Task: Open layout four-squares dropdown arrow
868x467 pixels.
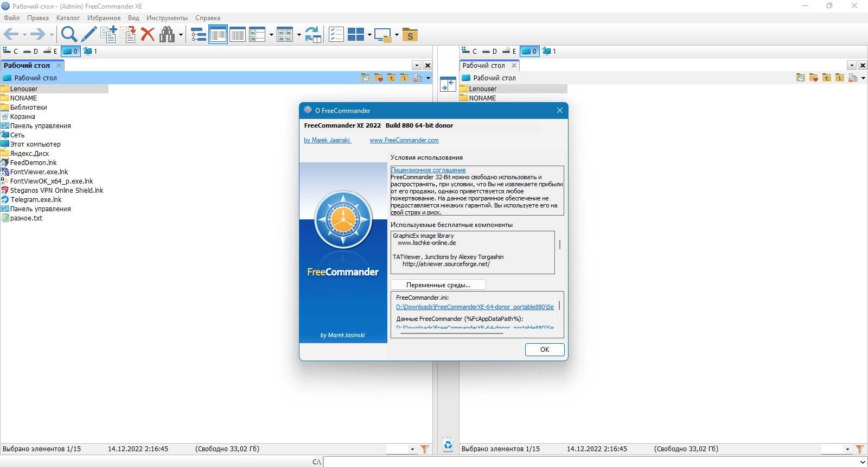Action: 369,35
